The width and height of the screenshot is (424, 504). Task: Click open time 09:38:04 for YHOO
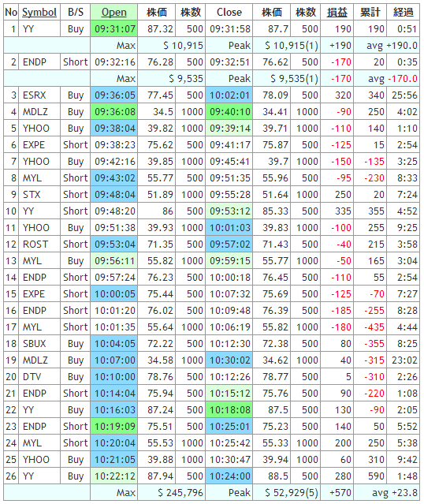pos(114,129)
